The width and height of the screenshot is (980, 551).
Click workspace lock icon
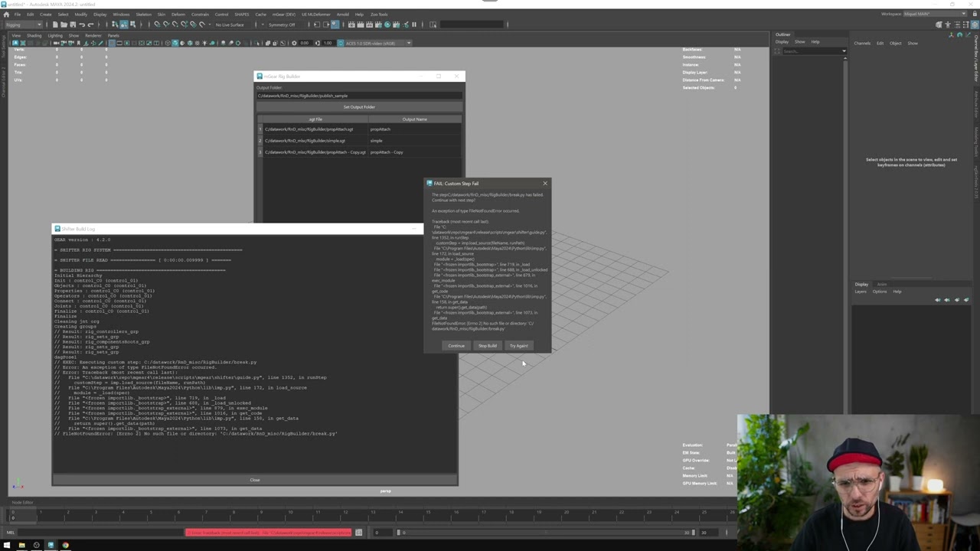pos(975,14)
